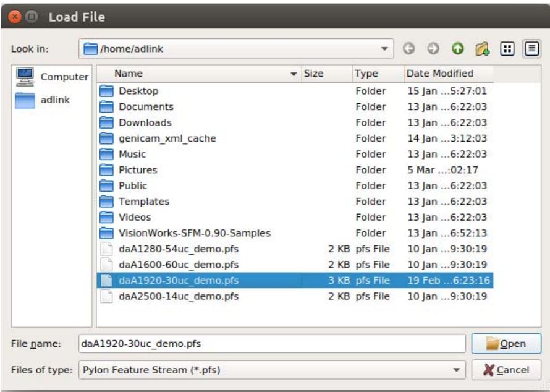Create a new folder with the folder-plus icon
550x392 pixels.
pyautogui.click(x=482, y=49)
